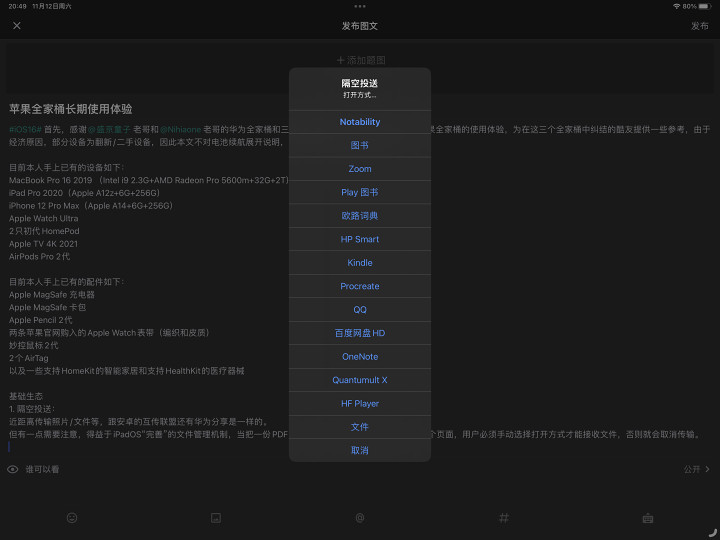Click the text line 'Apple Watch Ultra'
This screenshot has width=720, height=540.
(44, 219)
